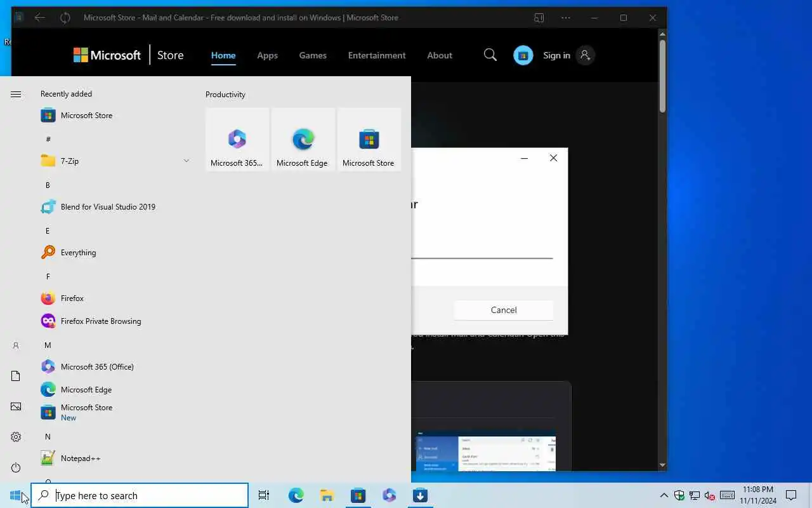The width and height of the screenshot is (812, 508).
Task: Select the Entertainment tab in Store header
Action: pos(377,55)
